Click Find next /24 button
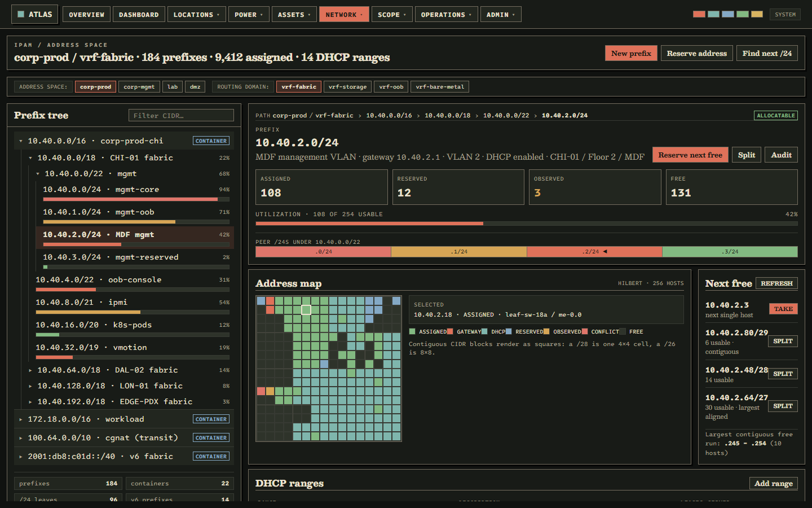 click(x=767, y=53)
